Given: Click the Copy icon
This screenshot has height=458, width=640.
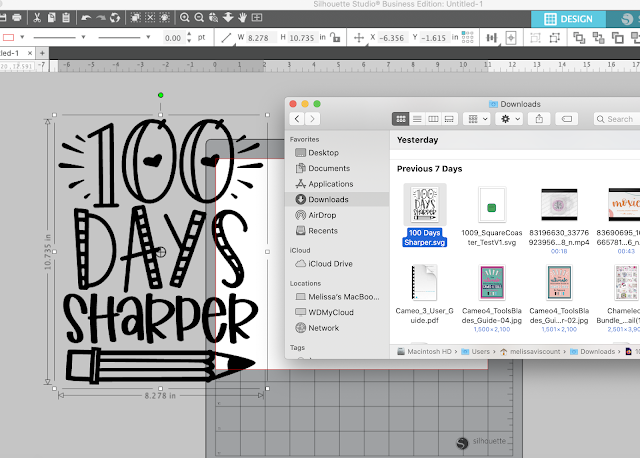Looking at the screenshot, I should [52, 18].
